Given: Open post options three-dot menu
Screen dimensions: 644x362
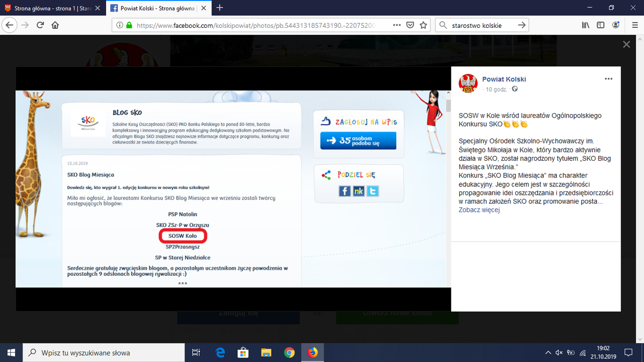Looking at the screenshot, I should pyautogui.click(x=608, y=79).
